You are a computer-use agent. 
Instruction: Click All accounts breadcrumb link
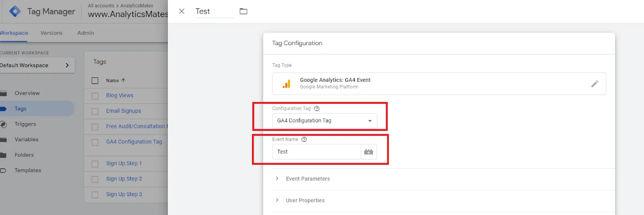coord(101,6)
